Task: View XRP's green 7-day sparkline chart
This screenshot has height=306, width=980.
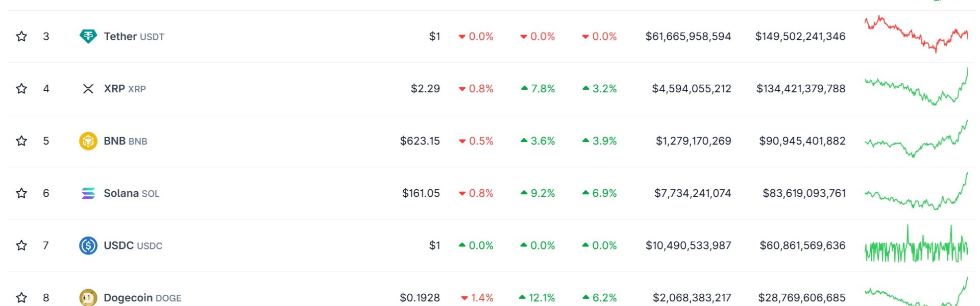Action: tap(916, 87)
